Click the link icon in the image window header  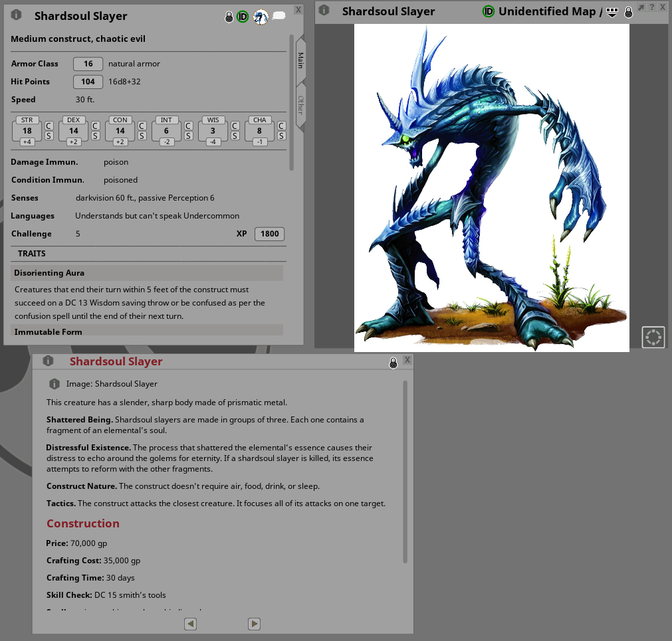pos(324,10)
